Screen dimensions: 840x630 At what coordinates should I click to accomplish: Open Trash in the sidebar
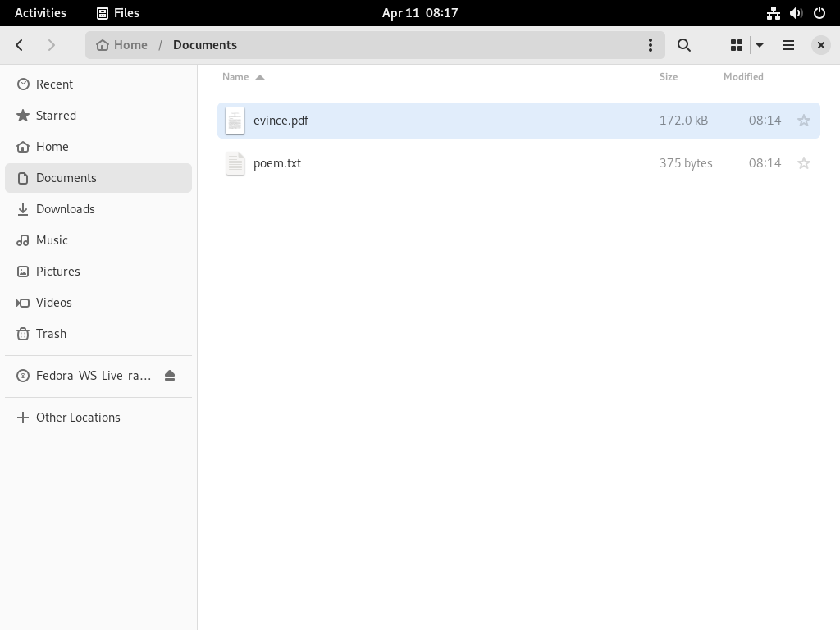point(98,333)
